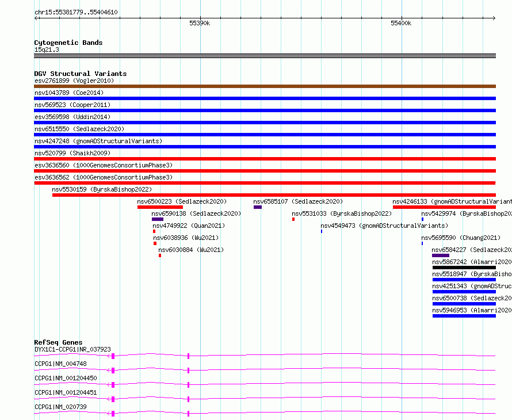Select CCPG1|NM_001204450 transcript label

point(66,378)
